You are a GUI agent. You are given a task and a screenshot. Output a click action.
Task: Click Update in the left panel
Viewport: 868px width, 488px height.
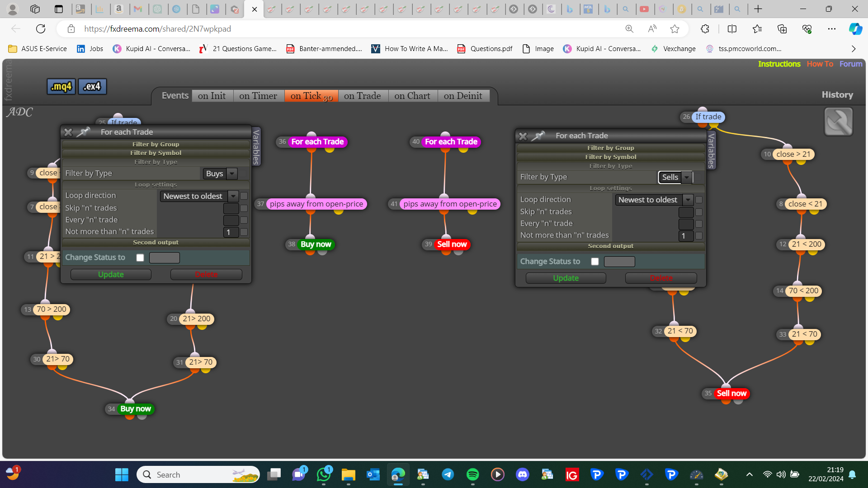tap(111, 274)
